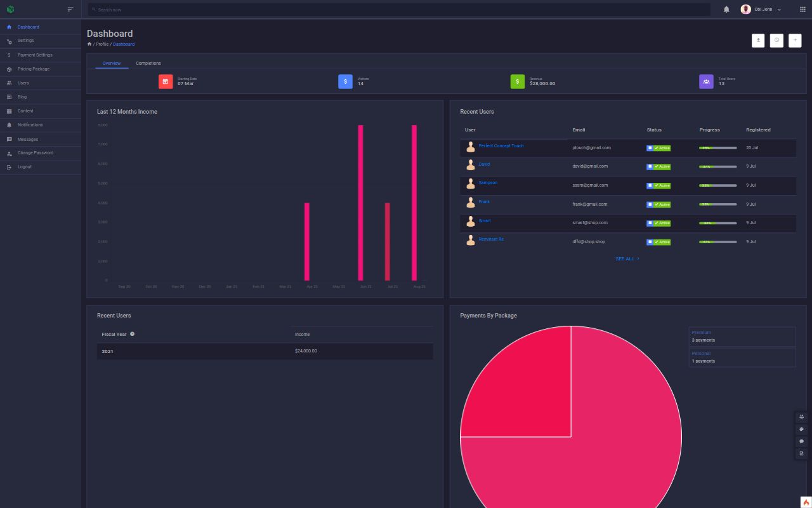Click the clock history icon button
Viewport: 812px width, 508px height.
click(x=776, y=41)
